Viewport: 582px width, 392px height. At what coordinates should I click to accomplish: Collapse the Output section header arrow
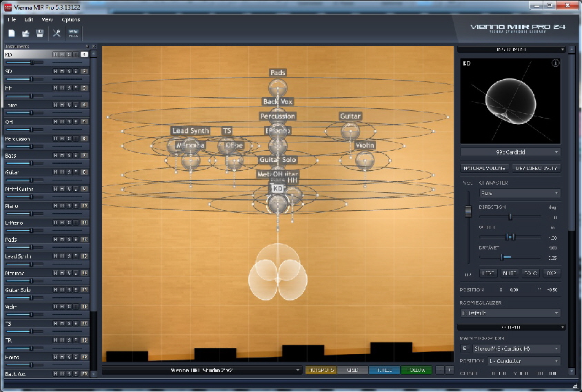click(x=563, y=327)
